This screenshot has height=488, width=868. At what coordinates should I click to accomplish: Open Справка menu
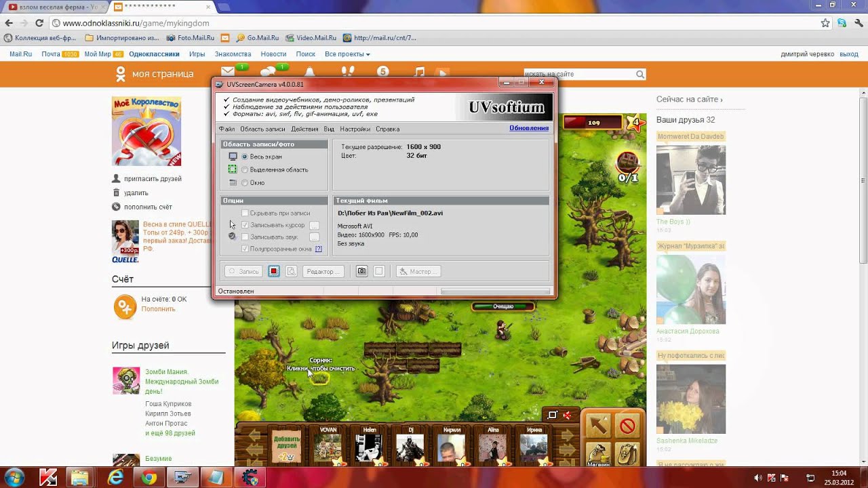pyautogui.click(x=387, y=129)
